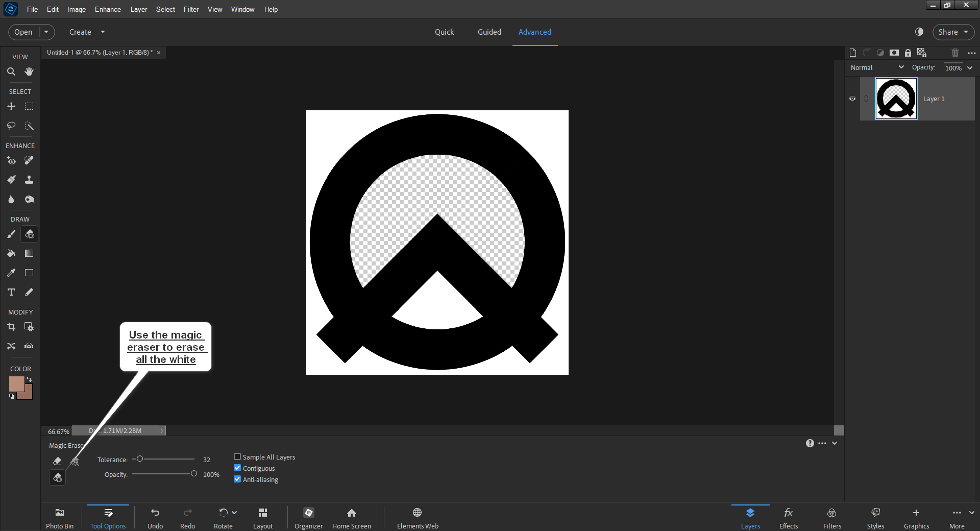The width and height of the screenshot is (980, 531).
Task: Select the Zoom tool
Action: 11,71
